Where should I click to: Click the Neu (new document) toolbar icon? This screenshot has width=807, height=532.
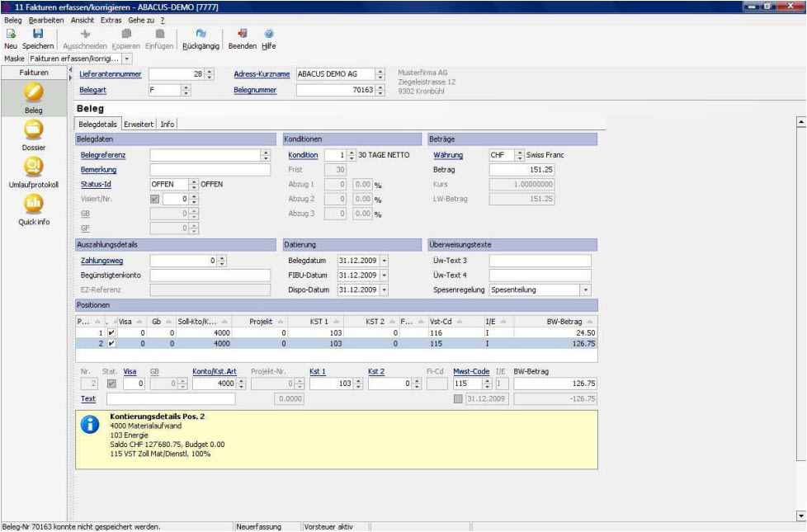click(11, 34)
